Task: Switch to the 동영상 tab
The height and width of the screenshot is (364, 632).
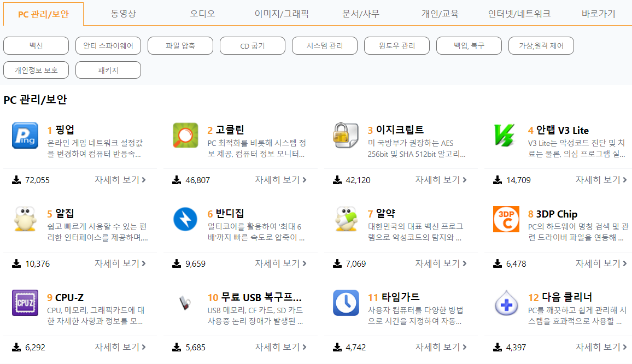Action: [x=124, y=14]
